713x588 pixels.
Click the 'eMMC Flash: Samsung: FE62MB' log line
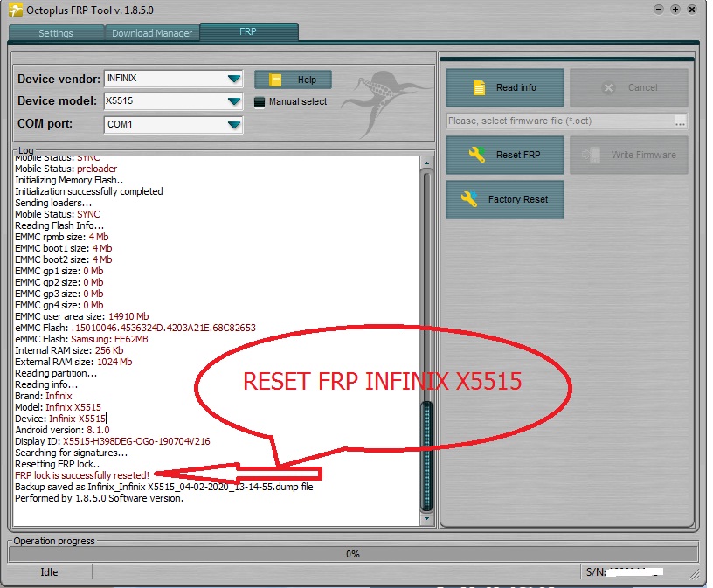tap(81, 339)
